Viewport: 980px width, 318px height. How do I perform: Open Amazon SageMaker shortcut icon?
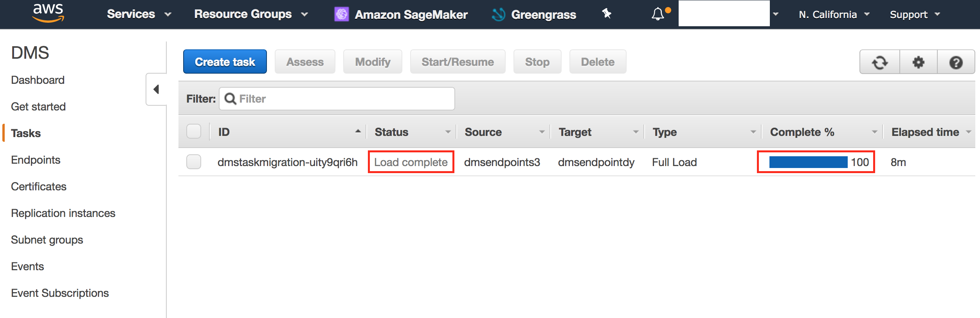point(342,14)
